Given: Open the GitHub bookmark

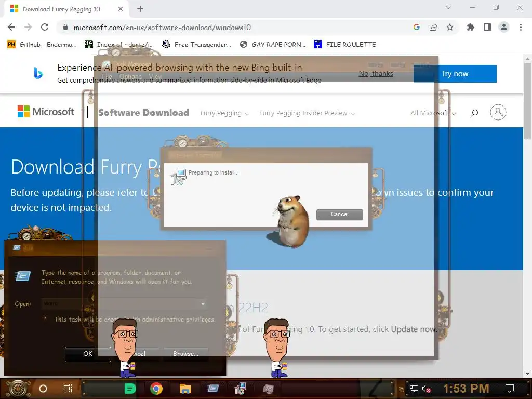Looking at the screenshot, I should point(42,45).
